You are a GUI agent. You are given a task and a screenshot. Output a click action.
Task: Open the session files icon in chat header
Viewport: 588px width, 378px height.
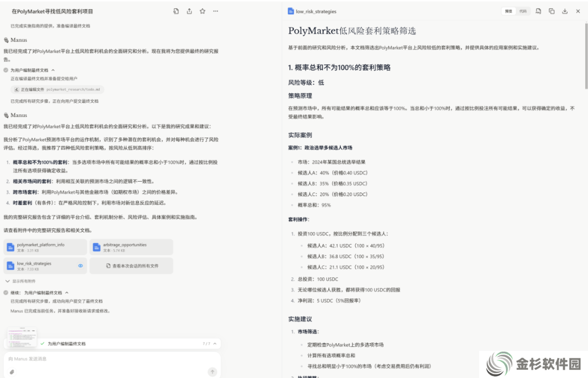click(176, 11)
